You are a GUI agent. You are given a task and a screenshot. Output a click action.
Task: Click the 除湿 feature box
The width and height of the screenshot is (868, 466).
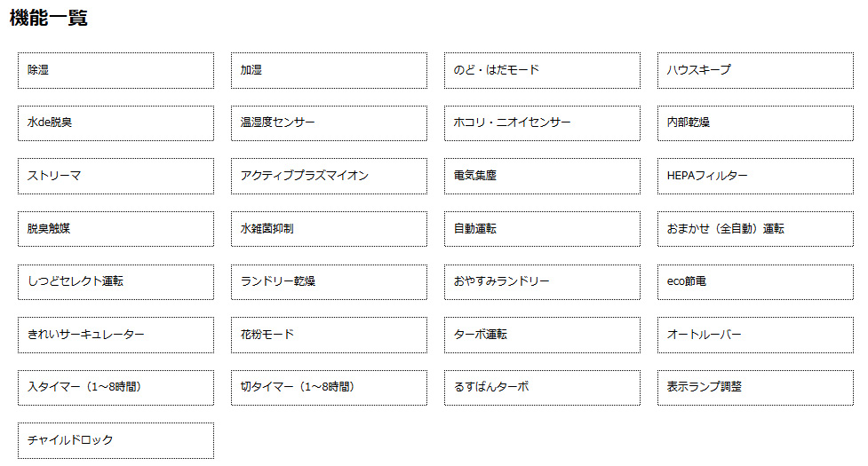pyautogui.click(x=115, y=70)
